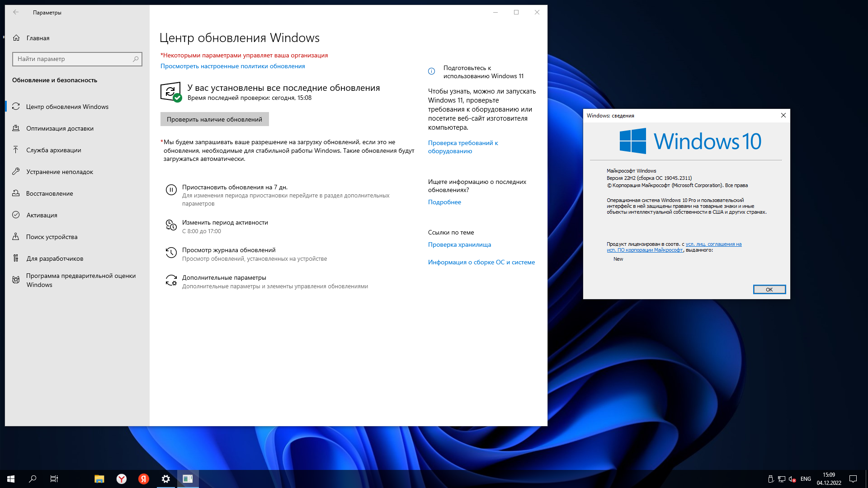This screenshot has width=868, height=488.
Task: Click the update history icon
Action: tap(171, 253)
